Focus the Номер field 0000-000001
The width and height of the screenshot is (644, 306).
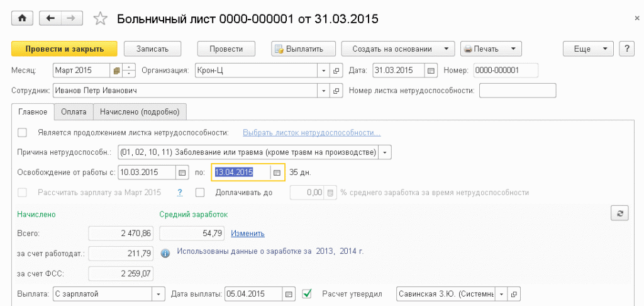506,71
